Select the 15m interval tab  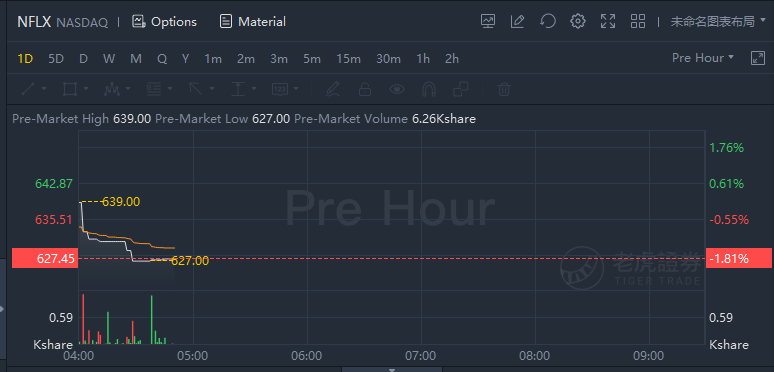click(x=348, y=59)
